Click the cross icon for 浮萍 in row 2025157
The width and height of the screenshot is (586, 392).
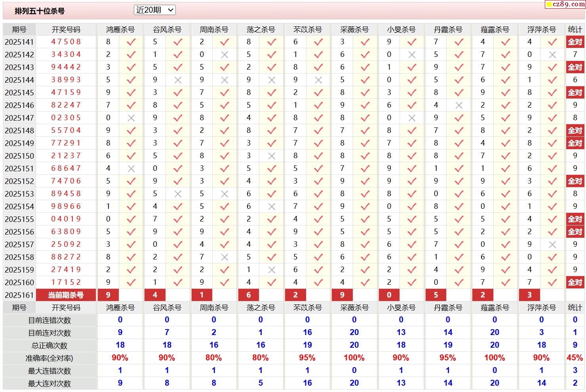pos(552,244)
